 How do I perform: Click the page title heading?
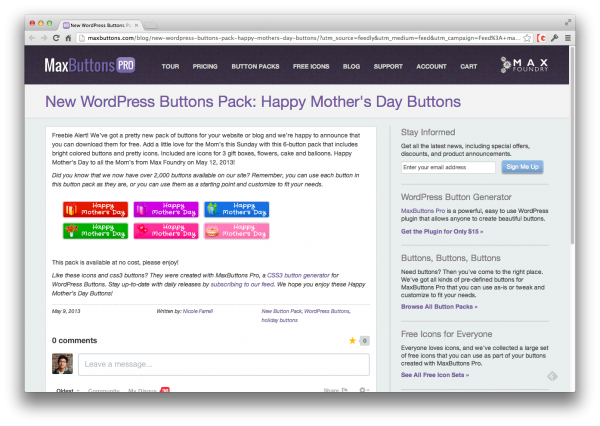coord(253,102)
